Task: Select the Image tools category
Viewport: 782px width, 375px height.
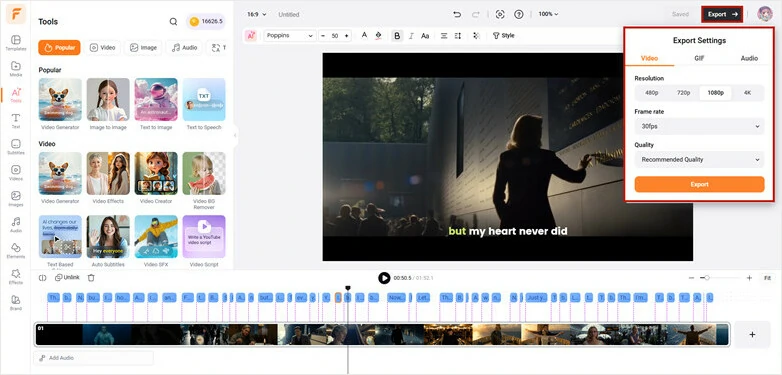Action: [143, 48]
